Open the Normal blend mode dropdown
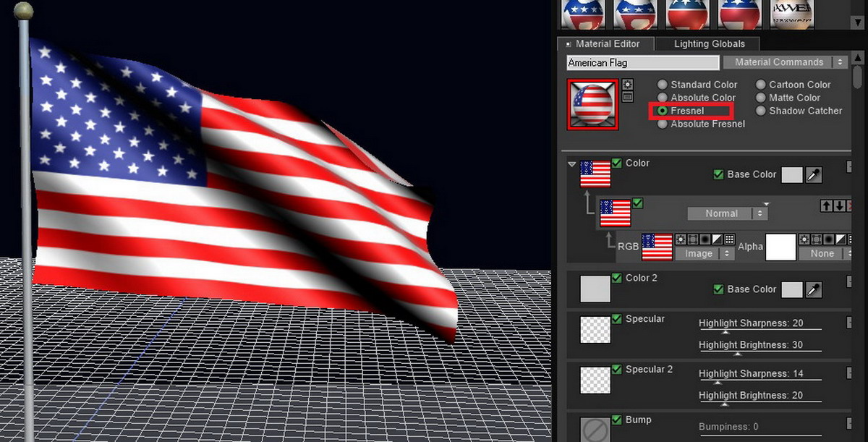Image resolution: width=868 pixels, height=442 pixels. coord(727,213)
